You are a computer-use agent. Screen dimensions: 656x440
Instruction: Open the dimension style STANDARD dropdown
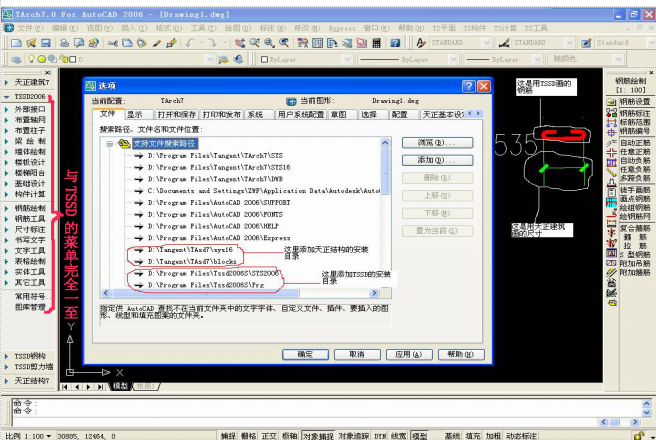pyautogui.click(x=569, y=43)
